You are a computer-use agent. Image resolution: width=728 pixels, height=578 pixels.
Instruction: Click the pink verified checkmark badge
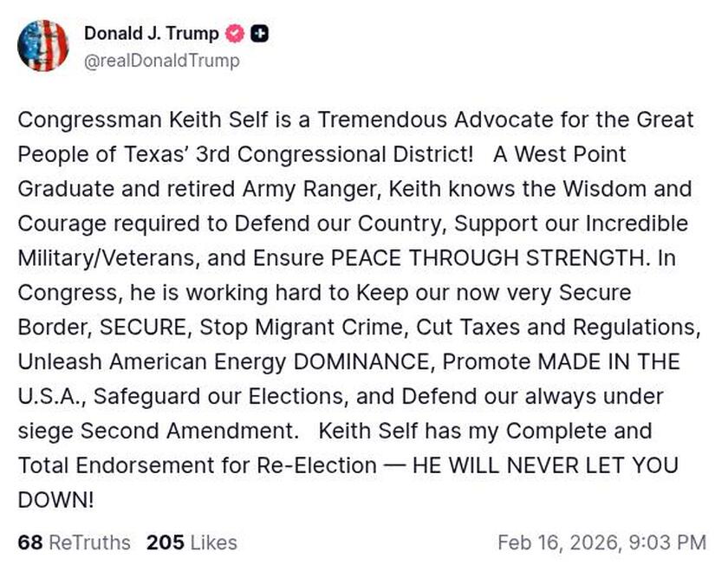coord(233,33)
